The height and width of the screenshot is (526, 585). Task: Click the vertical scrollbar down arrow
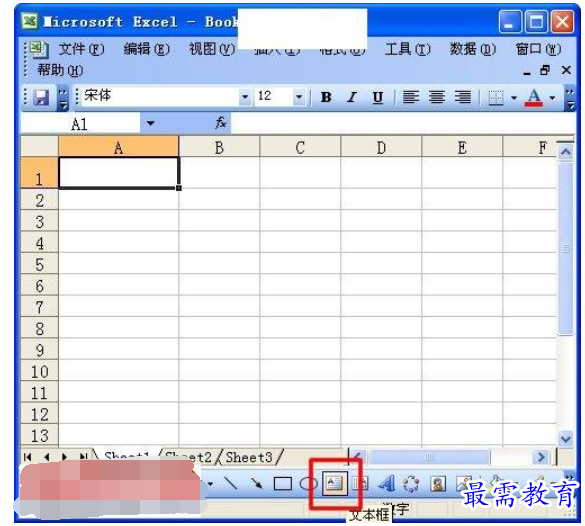(566, 438)
